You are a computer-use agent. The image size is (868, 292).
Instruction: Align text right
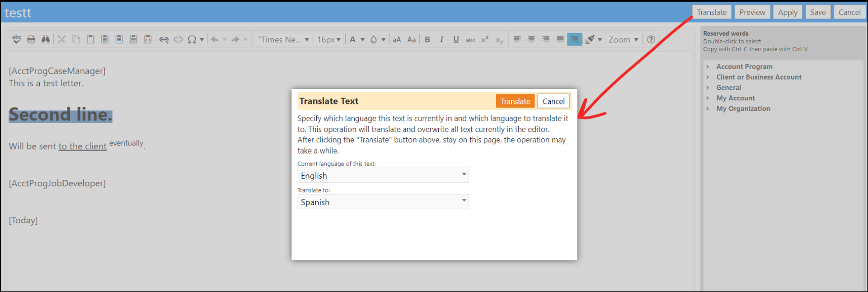(546, 39)
